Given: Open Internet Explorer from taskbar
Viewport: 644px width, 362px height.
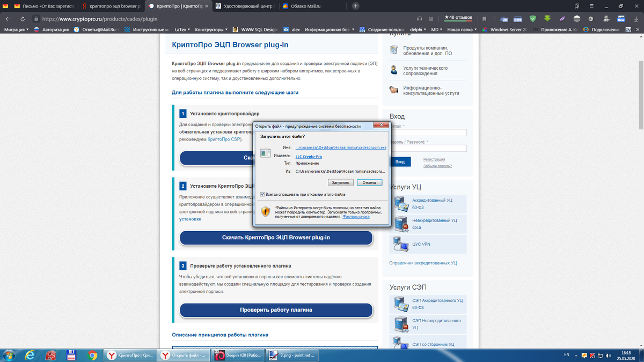Looking at the screenshot, I should click(x=30, y=355).
